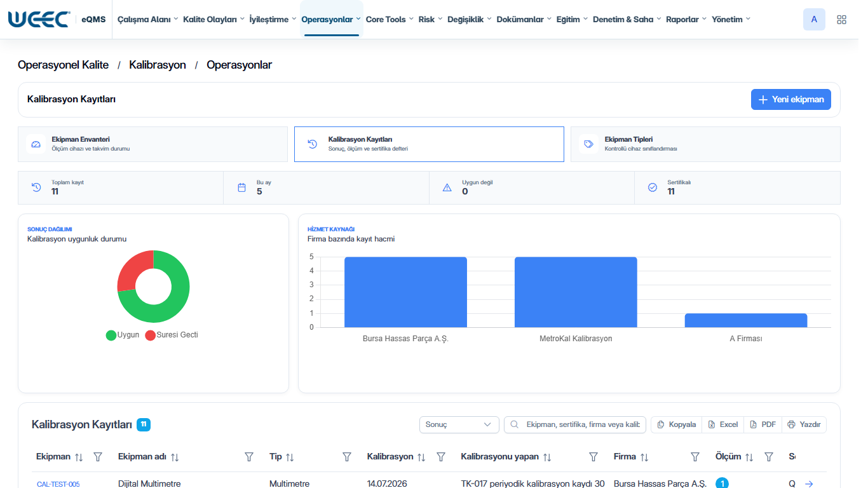The width and height of the screenshot is (868, 488).
Task: Expand the Risk menu
Action: (430, 20)
